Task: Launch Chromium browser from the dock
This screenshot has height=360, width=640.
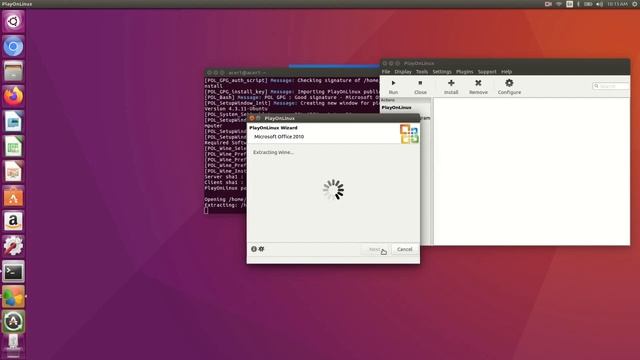Action: pyautogui.click(x=13, y=47)
